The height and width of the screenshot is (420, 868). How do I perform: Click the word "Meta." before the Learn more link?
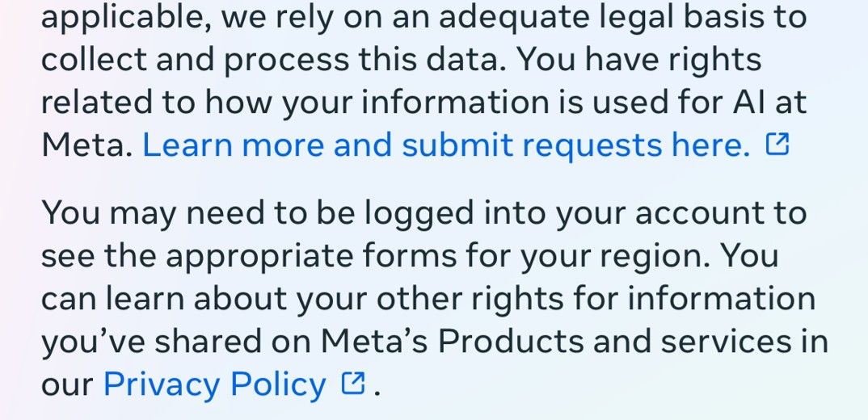[86, 145]
